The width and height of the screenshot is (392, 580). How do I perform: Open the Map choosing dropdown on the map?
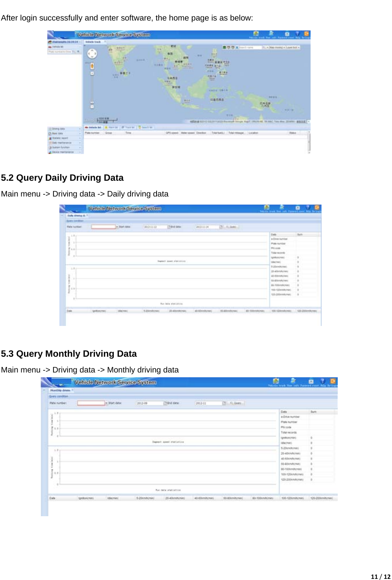pos(278,47)
